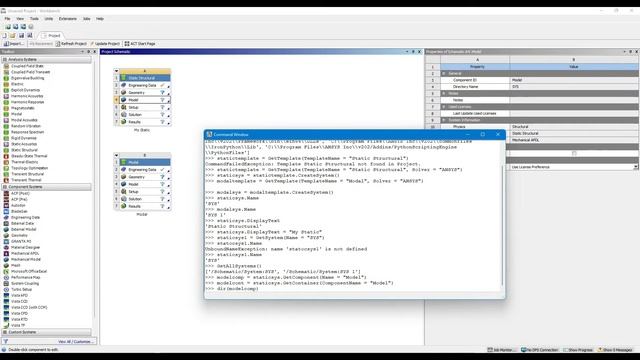Click the New project toolbar icon
640x360 pixels.
pyautogui.click(x=5, y=36)
